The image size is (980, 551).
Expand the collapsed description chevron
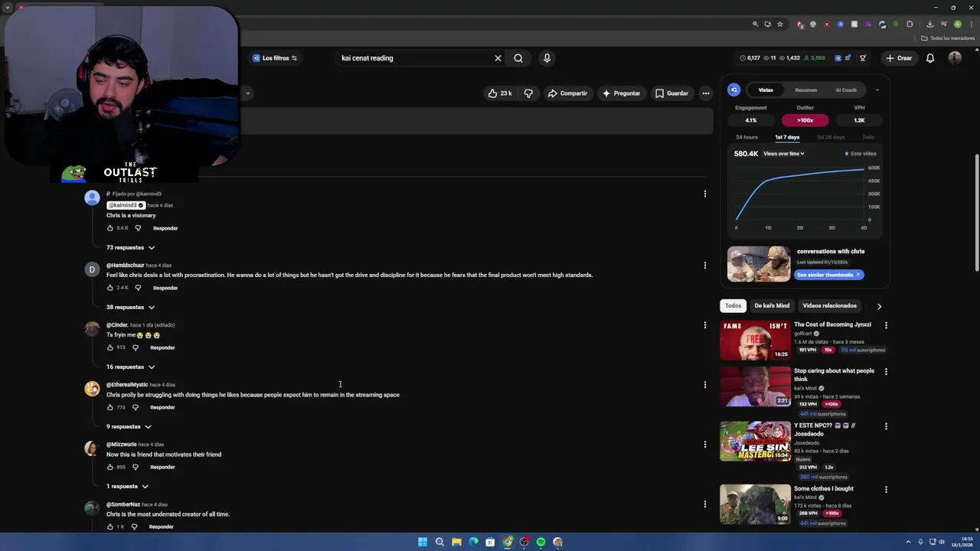pos(247,93)
